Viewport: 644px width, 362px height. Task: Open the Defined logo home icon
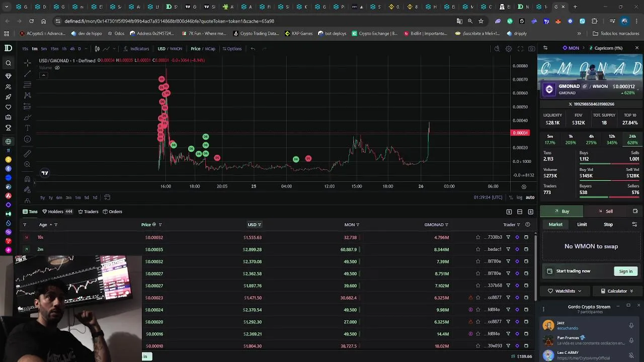pyautogui.click(x=8, y=48)
